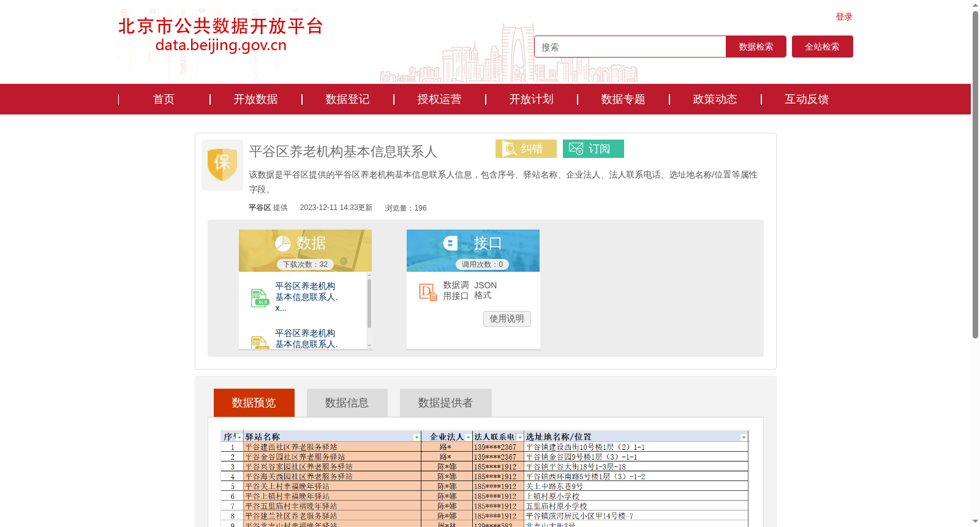Image resolution: width=980 pixels, height=527 pixels.
Task: Click the 平谷区 provider label
Action: click(260, 208)
